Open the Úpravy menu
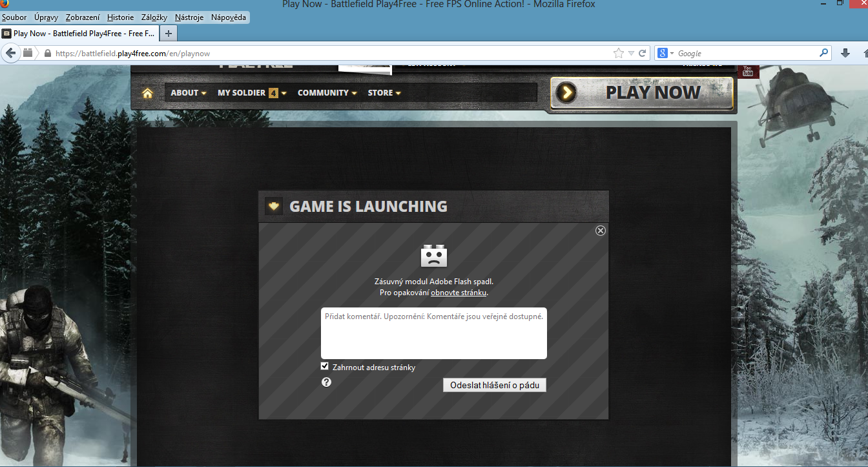The height and width of the screenshot is (467, 868). pos(46,17)
